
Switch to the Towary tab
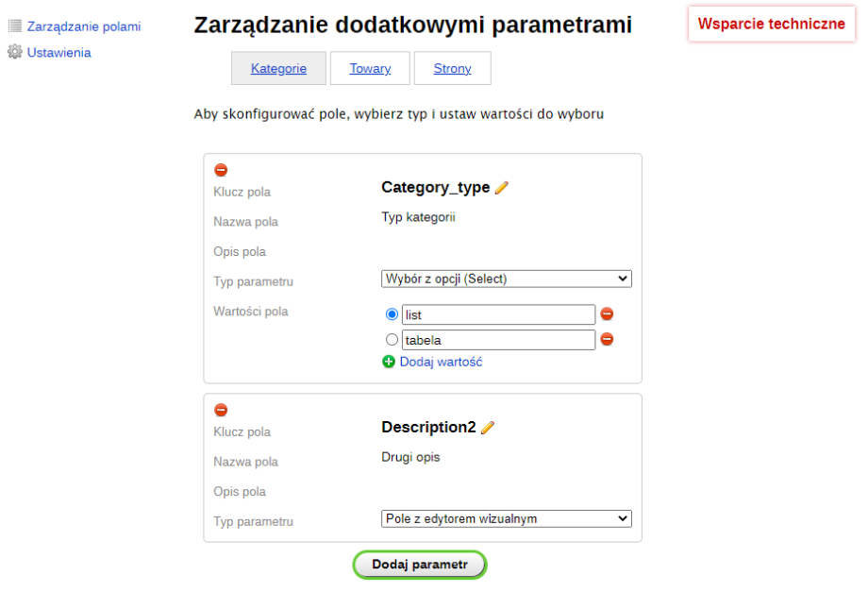(x=369, y=68)
